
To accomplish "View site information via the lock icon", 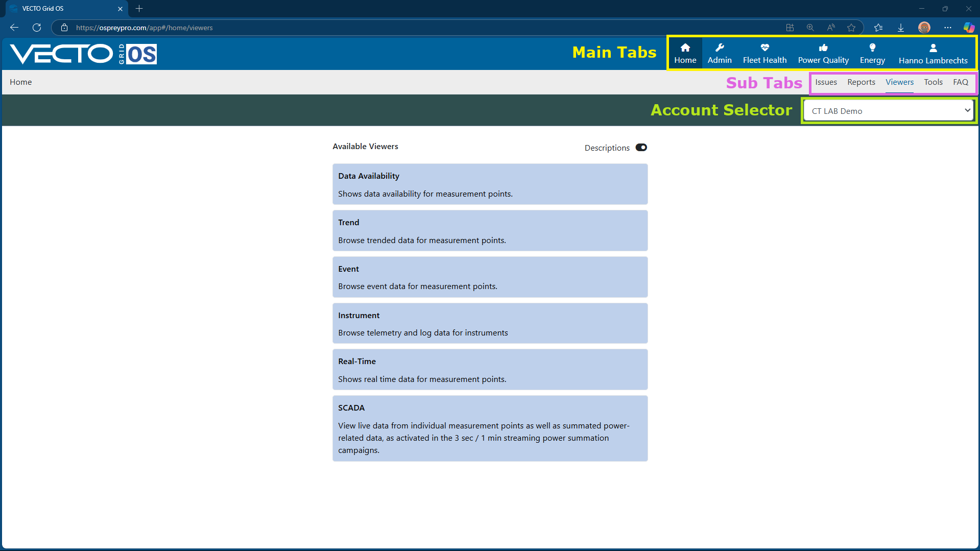I will (x=64, y=28).
